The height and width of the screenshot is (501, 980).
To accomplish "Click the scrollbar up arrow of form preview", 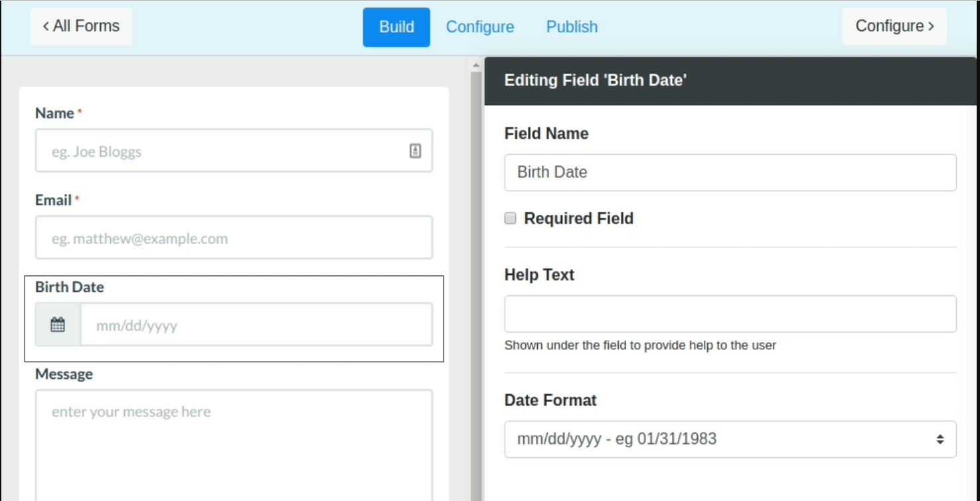I will (x=475, y=65).
